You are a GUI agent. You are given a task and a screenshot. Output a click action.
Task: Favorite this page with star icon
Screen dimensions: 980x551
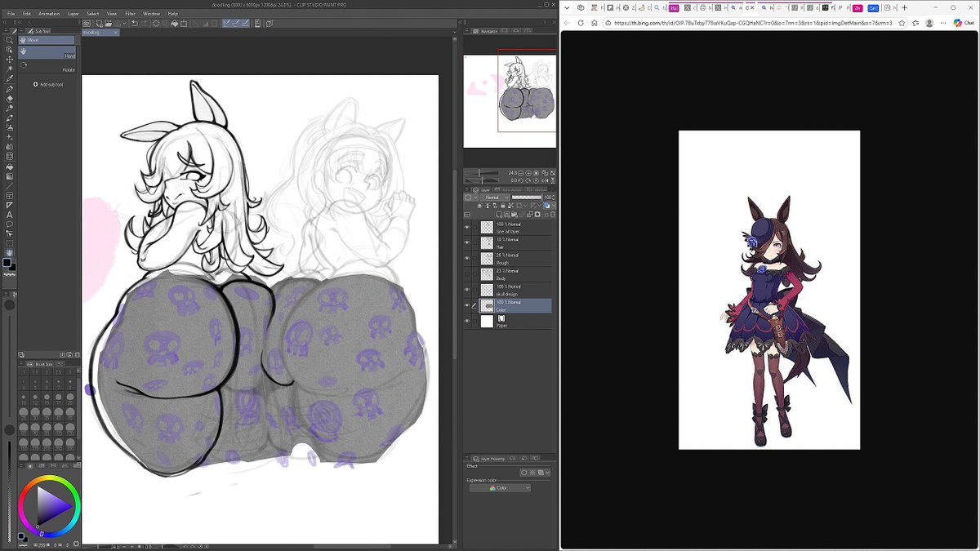[x=902, y=23]
